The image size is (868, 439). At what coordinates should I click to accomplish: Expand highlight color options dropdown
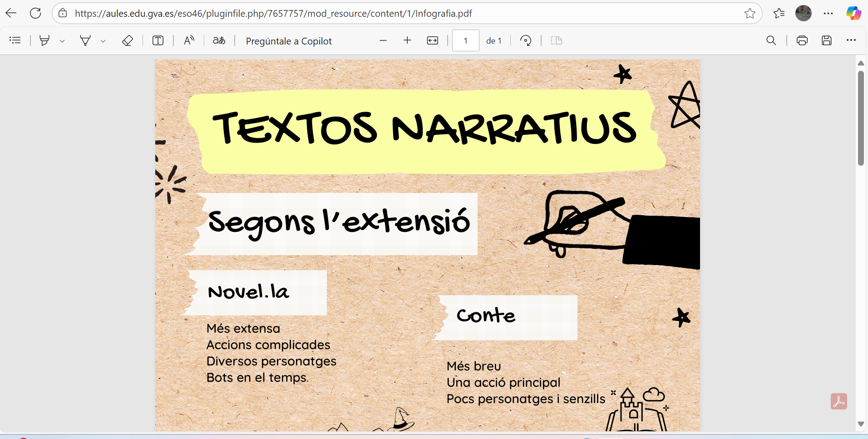62,41
